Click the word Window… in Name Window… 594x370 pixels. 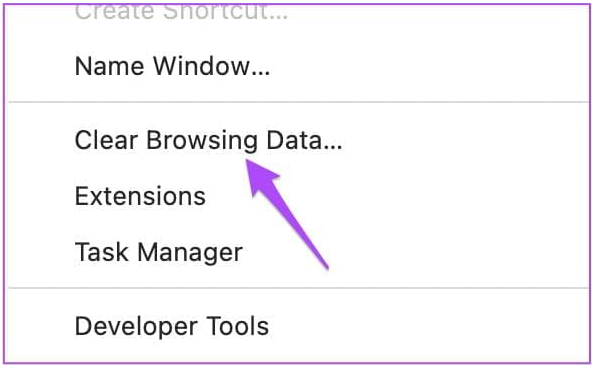click(x=211, y=66)
